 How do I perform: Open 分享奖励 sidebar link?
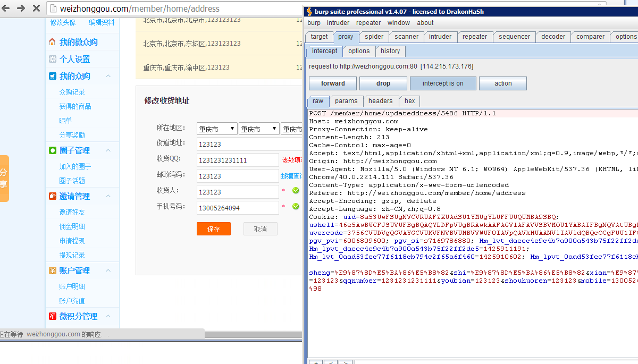[x=72, y=135]
